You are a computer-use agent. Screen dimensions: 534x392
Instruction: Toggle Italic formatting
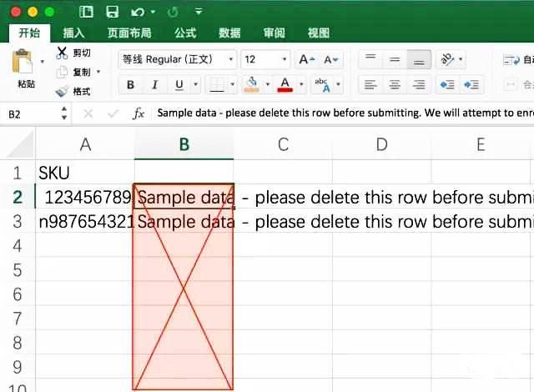pos(155,84)
